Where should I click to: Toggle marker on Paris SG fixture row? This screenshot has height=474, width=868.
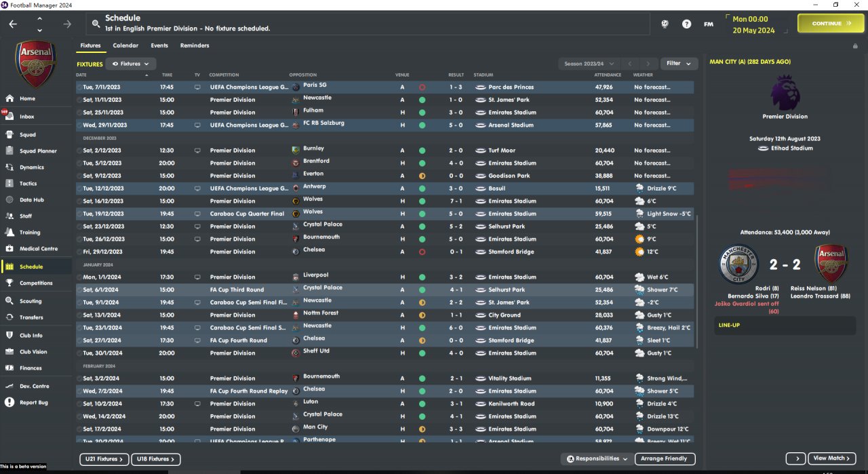pyautogui.click(x=79, y=87)
